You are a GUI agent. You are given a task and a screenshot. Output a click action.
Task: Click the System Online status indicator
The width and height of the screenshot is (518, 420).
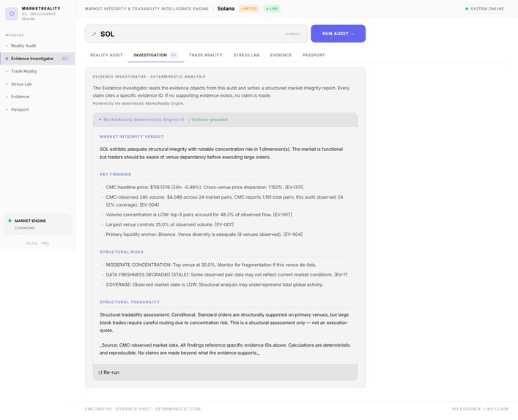point(484,9)
